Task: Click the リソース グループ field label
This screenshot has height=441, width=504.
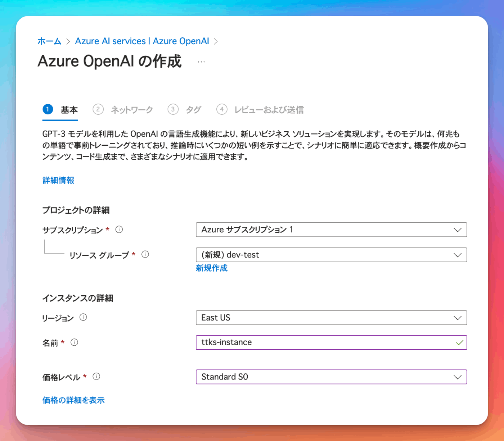Action: 99,255
